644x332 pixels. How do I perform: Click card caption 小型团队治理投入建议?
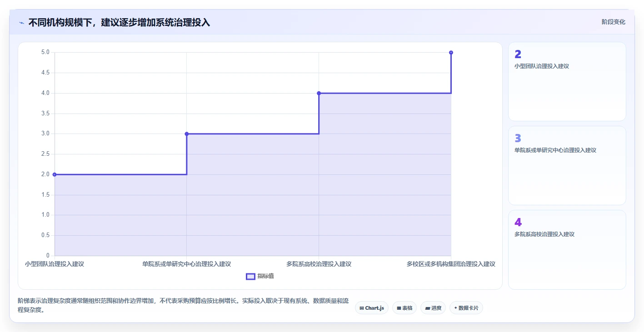[542, 66]
